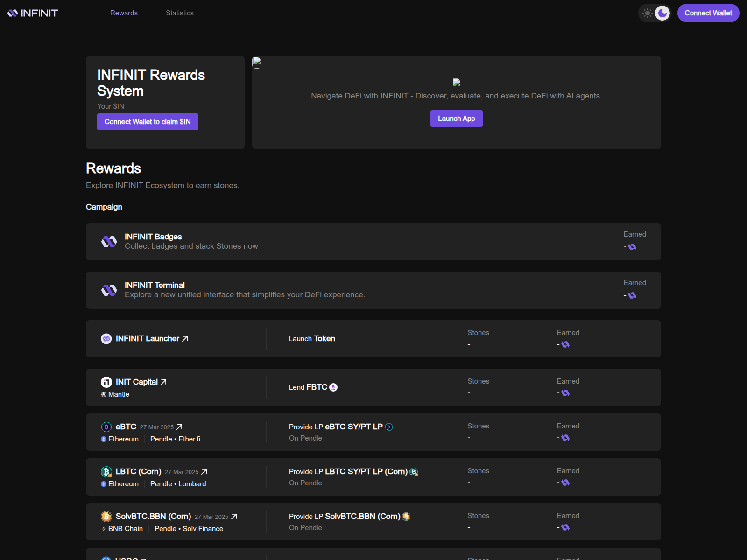Click stone icon in eBTC Earned
Viewport: 747px width, 560px height.
tap(565, 438)
